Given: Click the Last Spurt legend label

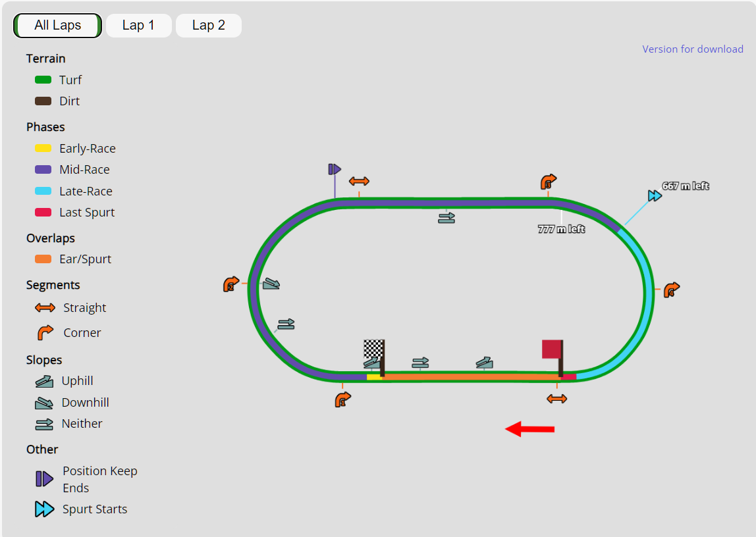Looking at the screenshot, I should (87, 213).
